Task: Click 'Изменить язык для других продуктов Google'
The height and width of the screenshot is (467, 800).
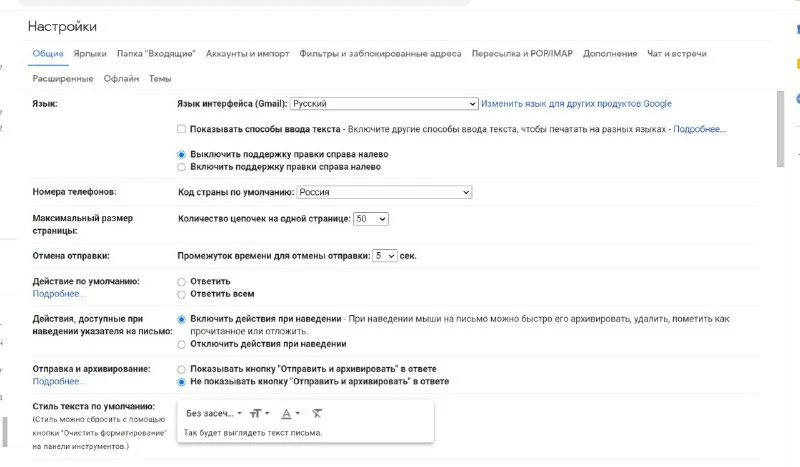Action: click(x=576, y=103)
